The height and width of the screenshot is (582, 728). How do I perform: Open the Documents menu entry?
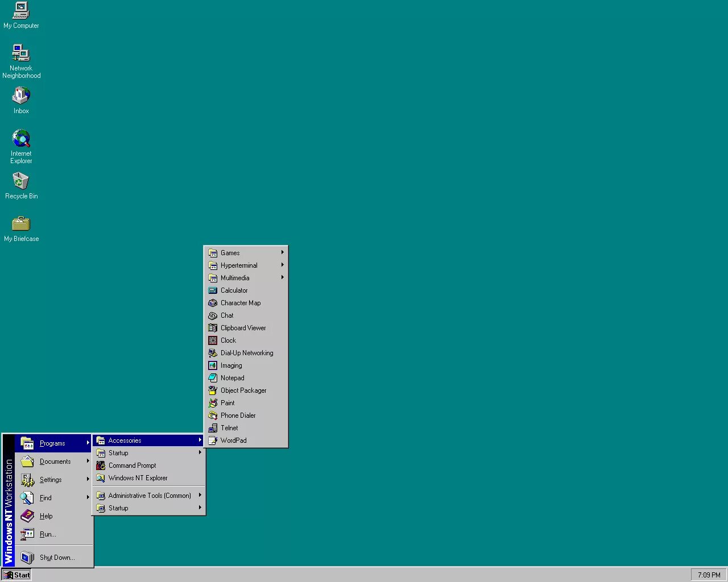[53, 462]
